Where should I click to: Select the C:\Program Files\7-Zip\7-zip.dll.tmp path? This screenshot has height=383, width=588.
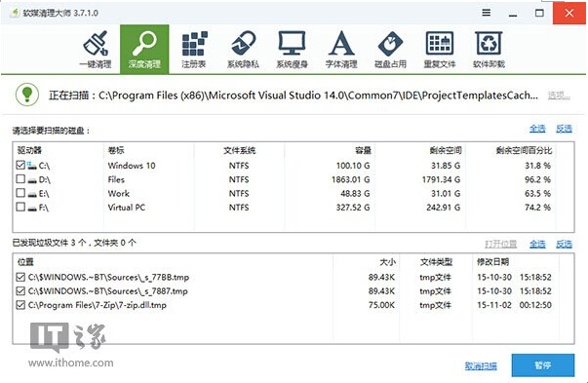click(x=98, y=305)
